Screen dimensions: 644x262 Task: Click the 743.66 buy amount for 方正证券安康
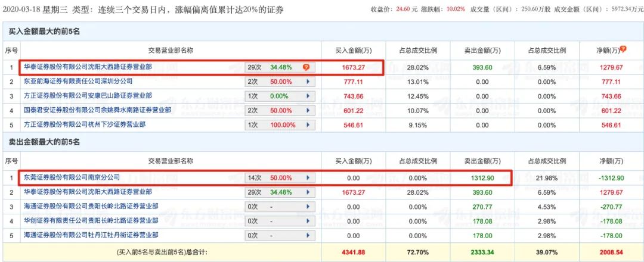click(353, 96)
